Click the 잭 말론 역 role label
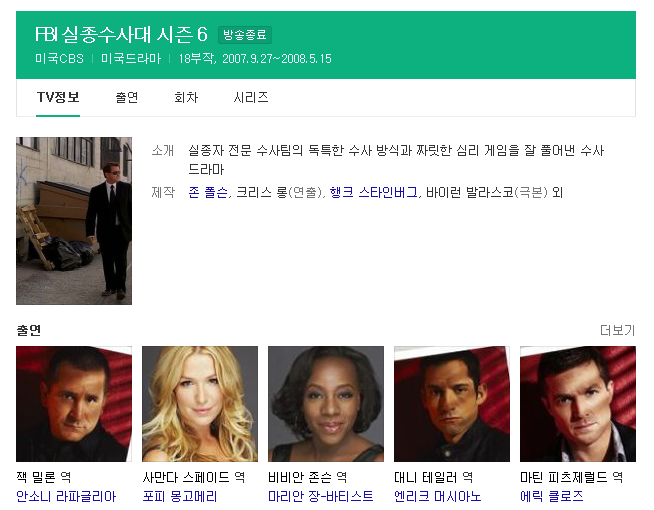This screenshot has width=654, height=510. (x=44, y=477)
